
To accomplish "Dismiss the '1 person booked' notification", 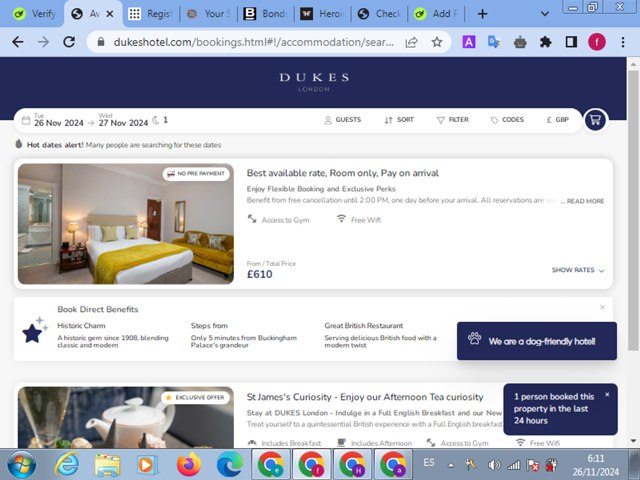I will 607,394.
